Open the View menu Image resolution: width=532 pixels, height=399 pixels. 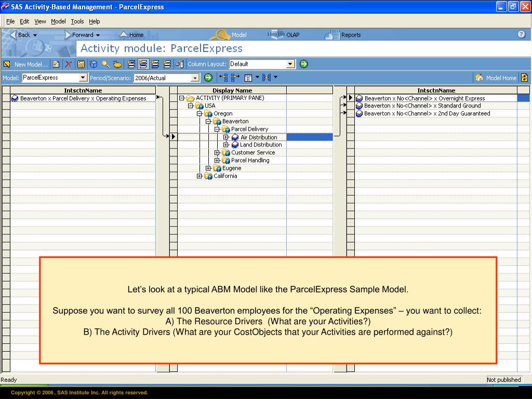point(40,21)
